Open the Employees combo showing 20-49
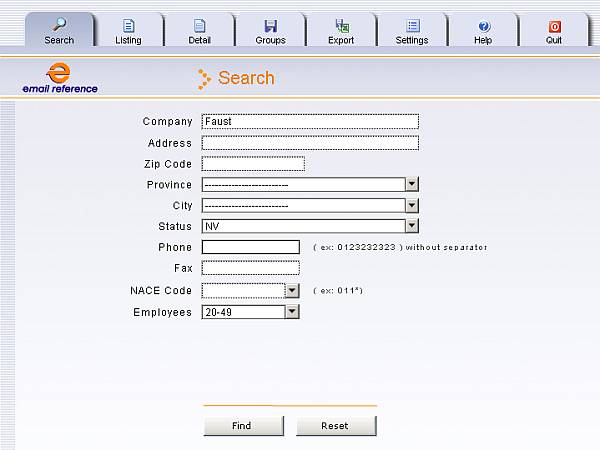Image resolution: width=600 pixels, height=450 pixels. coord(250,312)
